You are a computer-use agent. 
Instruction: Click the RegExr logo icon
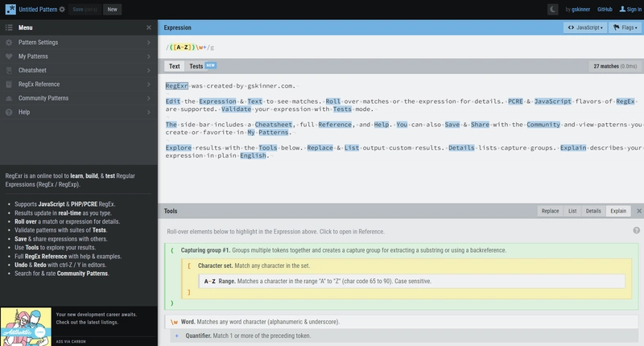(10, 9)
